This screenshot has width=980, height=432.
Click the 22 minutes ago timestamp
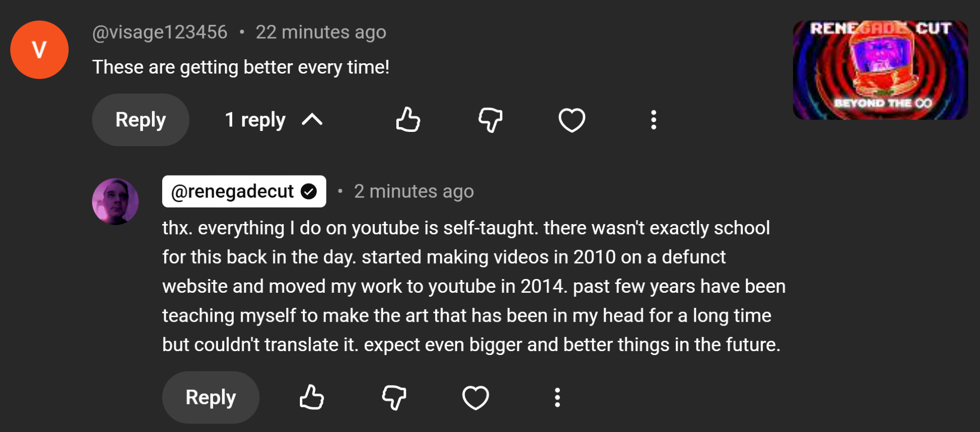click(321, 32)
